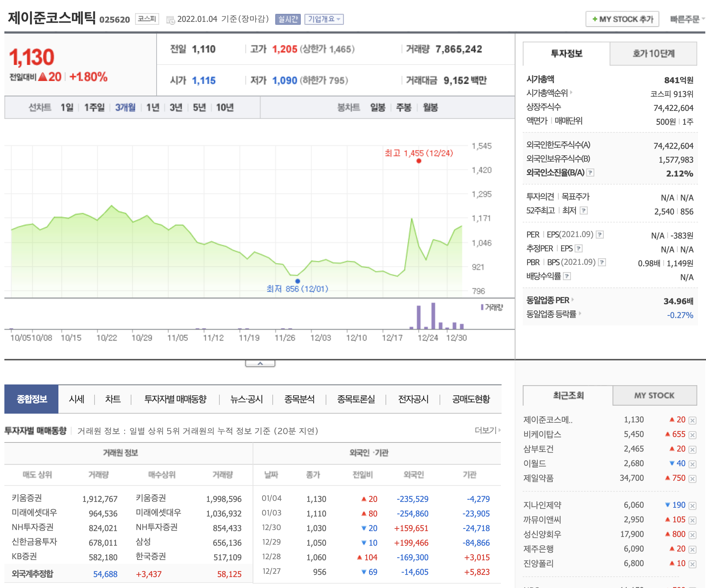
Task: Click the calendar icon beside the date
Action: (170, 20)
